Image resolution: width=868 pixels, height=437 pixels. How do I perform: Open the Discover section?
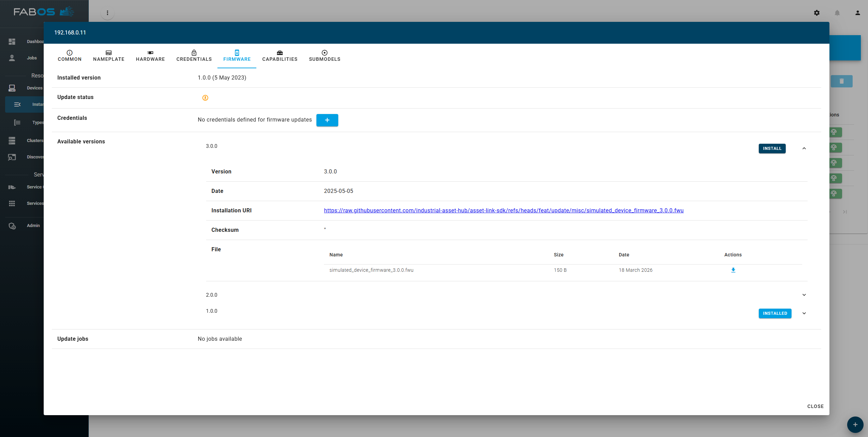pyautogui.click(x=35, y=157)
